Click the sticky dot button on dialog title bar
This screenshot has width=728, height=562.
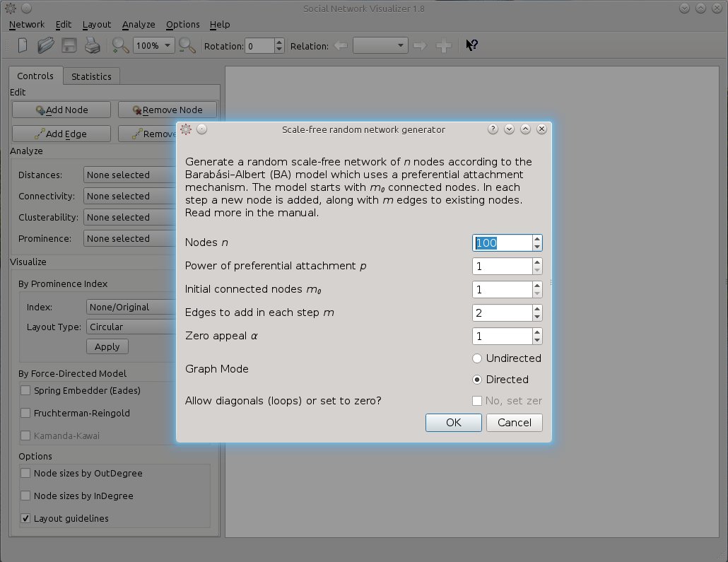201,129
